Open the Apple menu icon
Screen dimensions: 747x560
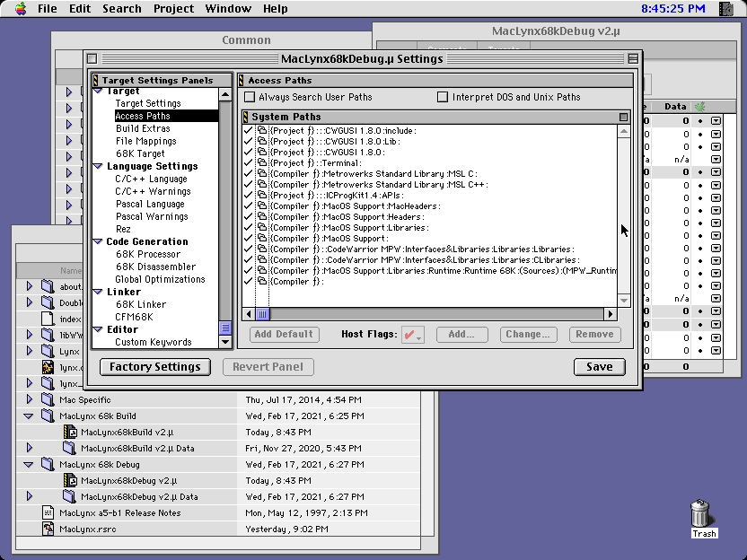[x=21, y=9]
